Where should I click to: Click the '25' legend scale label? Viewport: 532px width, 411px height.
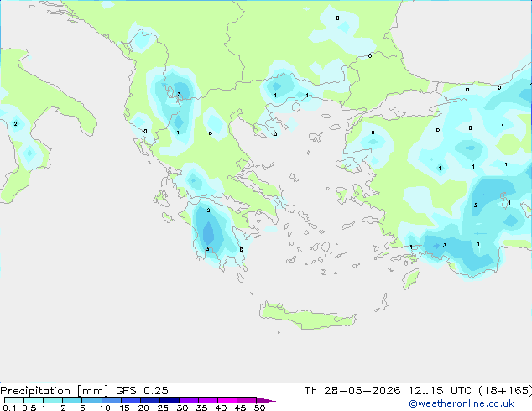coord(163,408)
